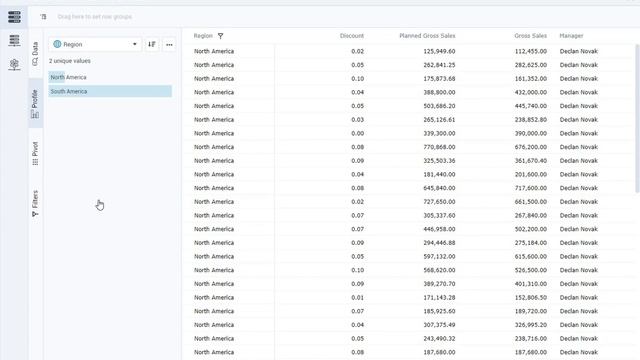This screenshot has width=640, height=360.
Task: Click the filter funnel icon on Region column
Action: coord(220,36)
